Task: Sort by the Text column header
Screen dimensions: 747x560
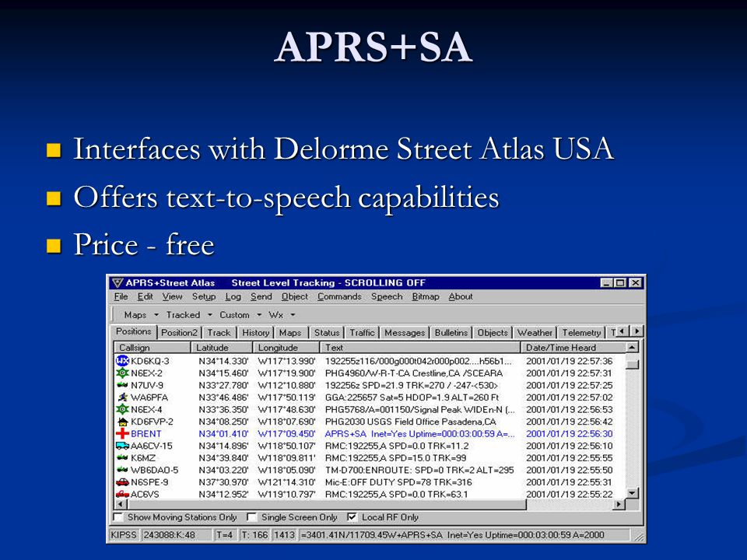Action: [x=420, y=348]
